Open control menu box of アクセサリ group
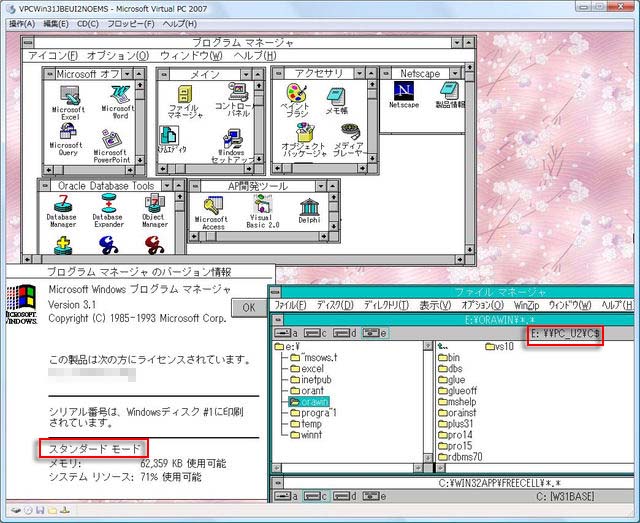 [x=278, y=73]
